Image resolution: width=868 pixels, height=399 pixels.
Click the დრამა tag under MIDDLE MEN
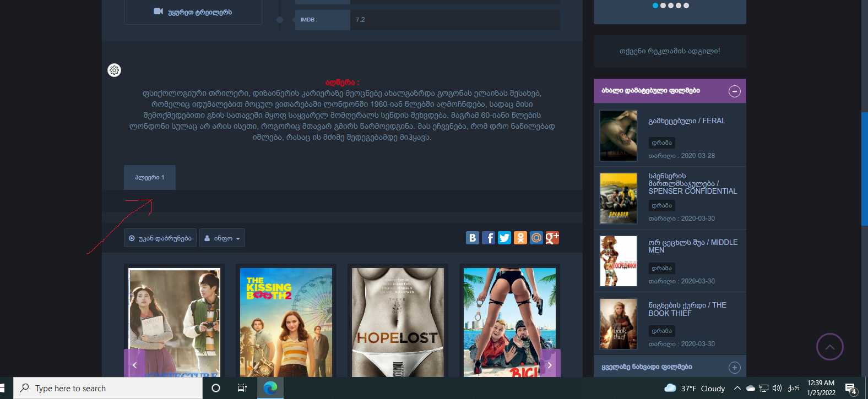(x=662, y=268)
